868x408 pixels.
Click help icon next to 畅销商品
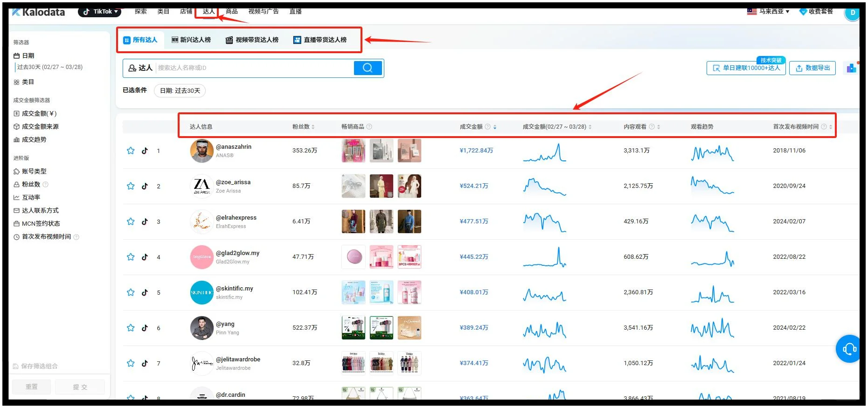click(x=369, y=127)
